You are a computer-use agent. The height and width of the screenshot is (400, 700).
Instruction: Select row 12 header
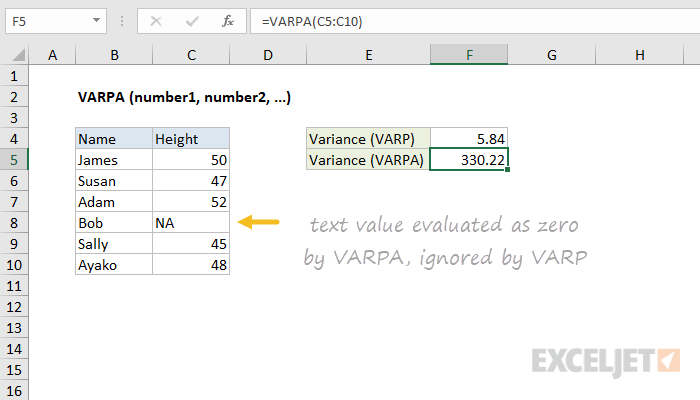(14, 307)
